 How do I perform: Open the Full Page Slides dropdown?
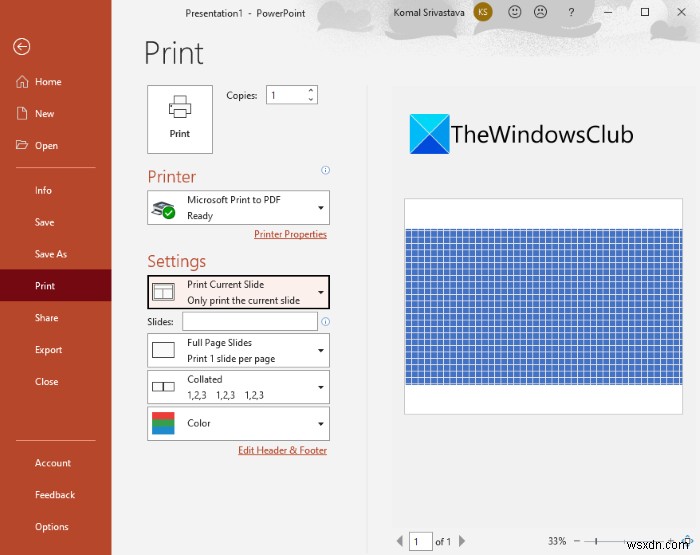[x=238, y=351]
